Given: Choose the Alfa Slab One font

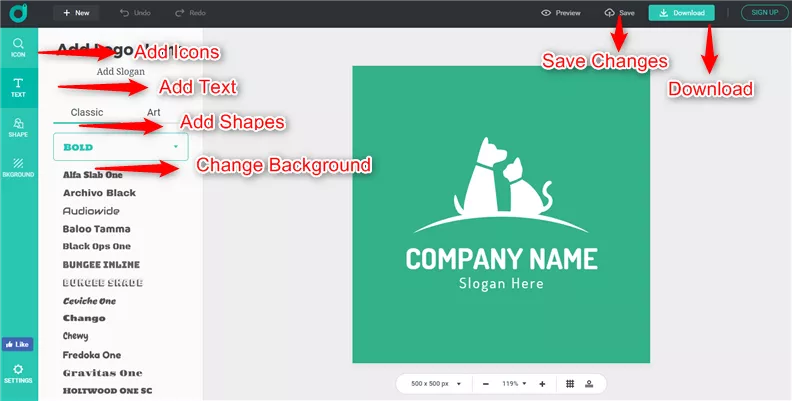Looking at the screenshot, I should [92, 175].
